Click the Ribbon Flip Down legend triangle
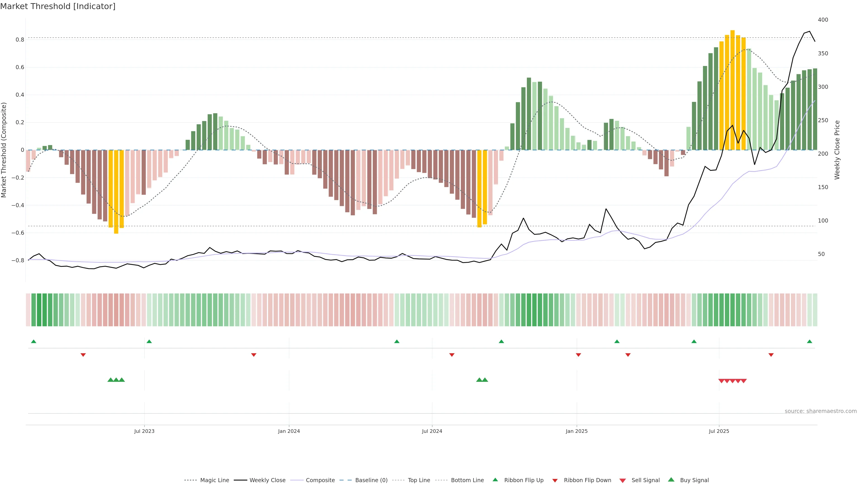 click(x=555, y=480)
